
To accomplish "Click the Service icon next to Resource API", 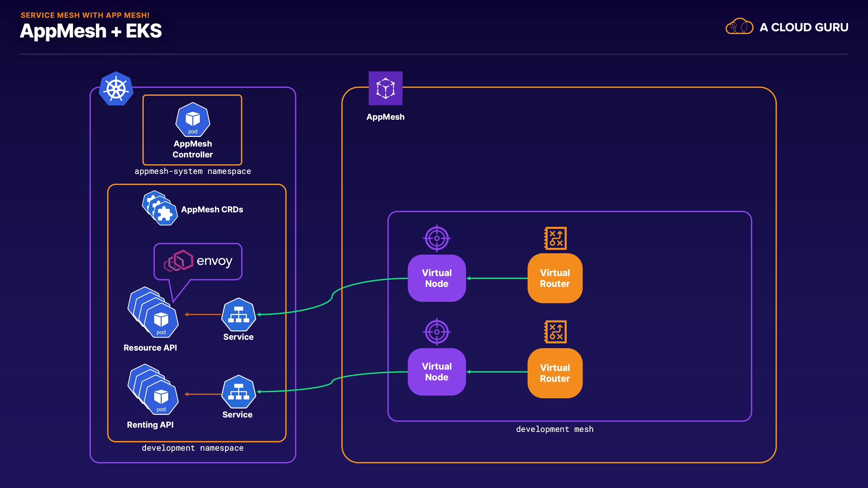I will coord(239,314).
